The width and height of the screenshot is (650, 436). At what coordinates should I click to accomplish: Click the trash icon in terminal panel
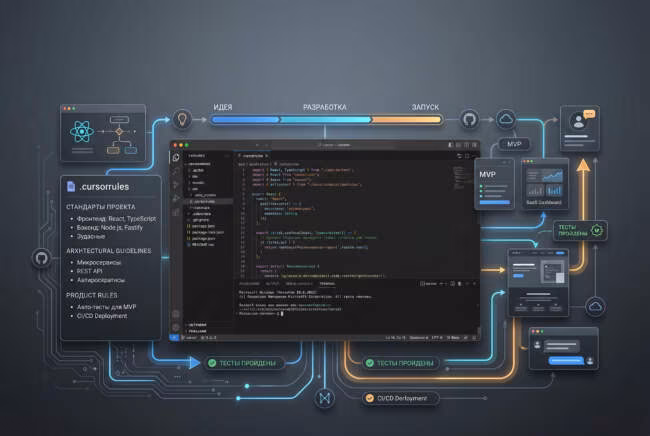click(x=459, y=284)
